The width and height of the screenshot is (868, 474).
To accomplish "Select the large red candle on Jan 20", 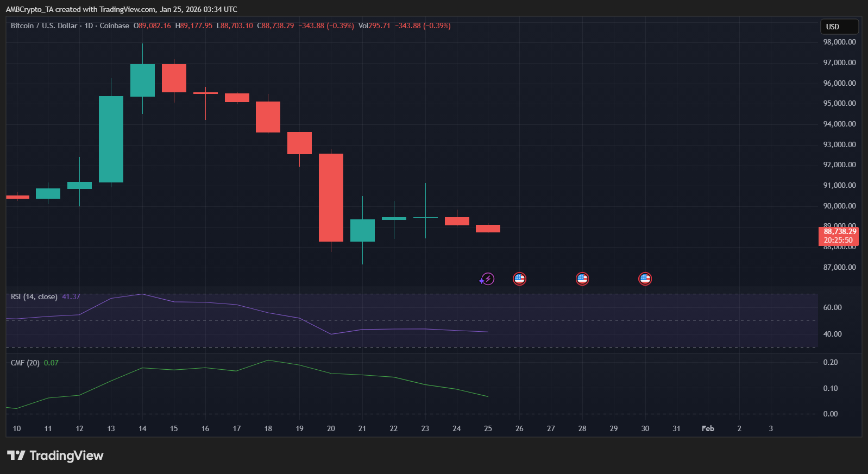I will coord(331,198).
